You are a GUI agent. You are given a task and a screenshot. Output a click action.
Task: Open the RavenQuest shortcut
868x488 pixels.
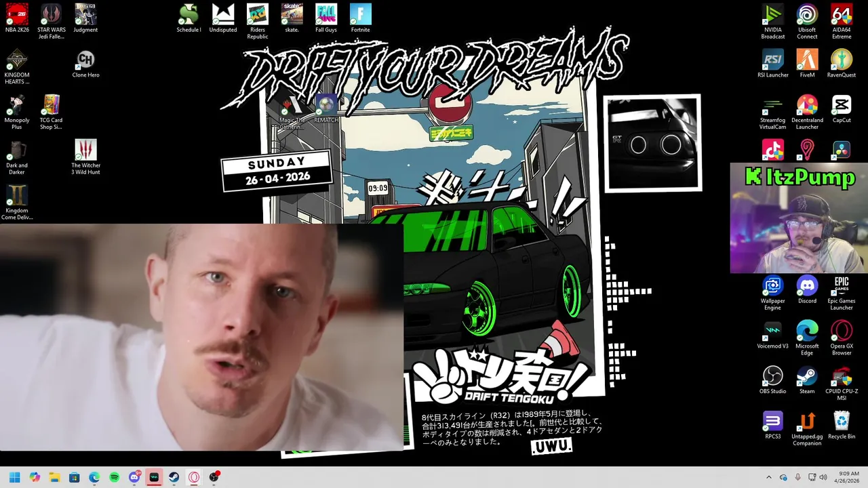(842, 64)
